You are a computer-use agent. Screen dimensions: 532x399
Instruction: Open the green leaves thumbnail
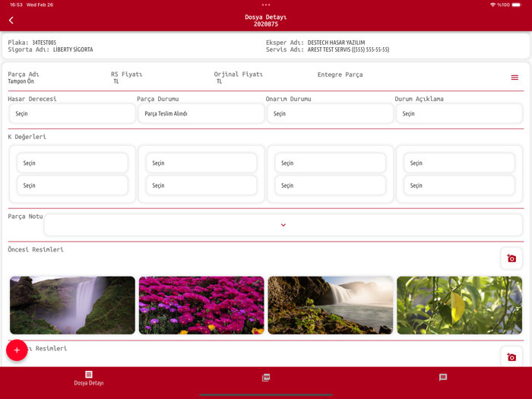click(x=459, y=305)
